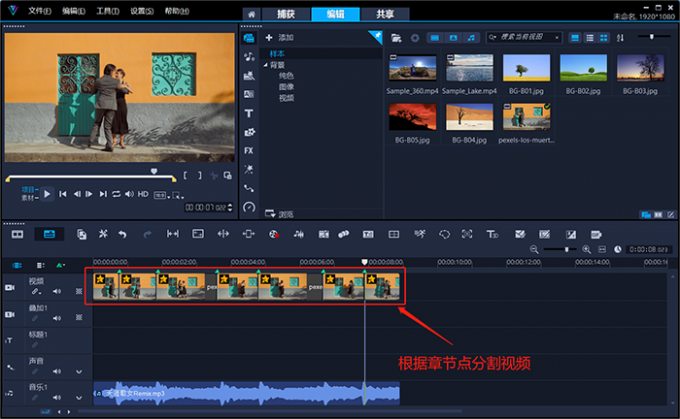Click the sort media icon in library
The image size is (680, 419).
[x=620, y=38]
